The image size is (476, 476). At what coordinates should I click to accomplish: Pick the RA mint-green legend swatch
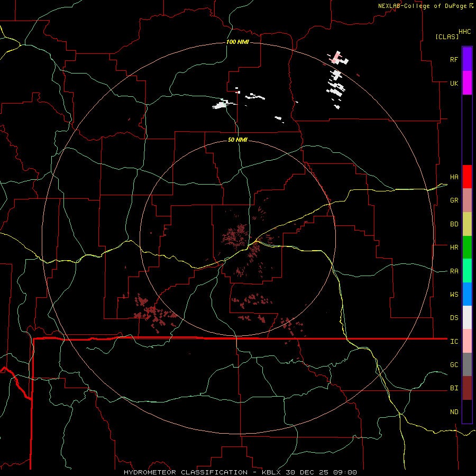click(x=467, y=271)
